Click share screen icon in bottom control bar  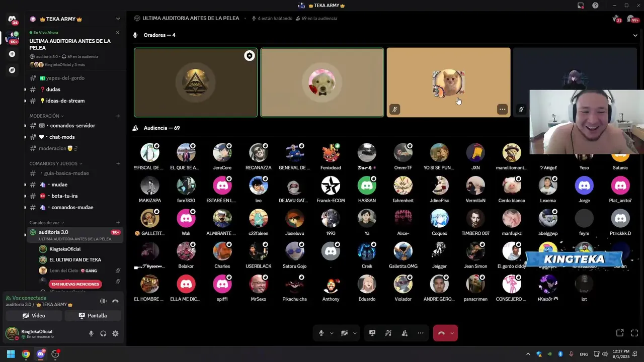pos(372,333)
